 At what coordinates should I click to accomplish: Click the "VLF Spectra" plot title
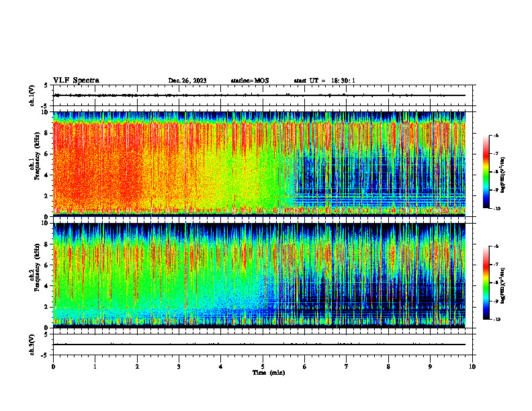76,81
